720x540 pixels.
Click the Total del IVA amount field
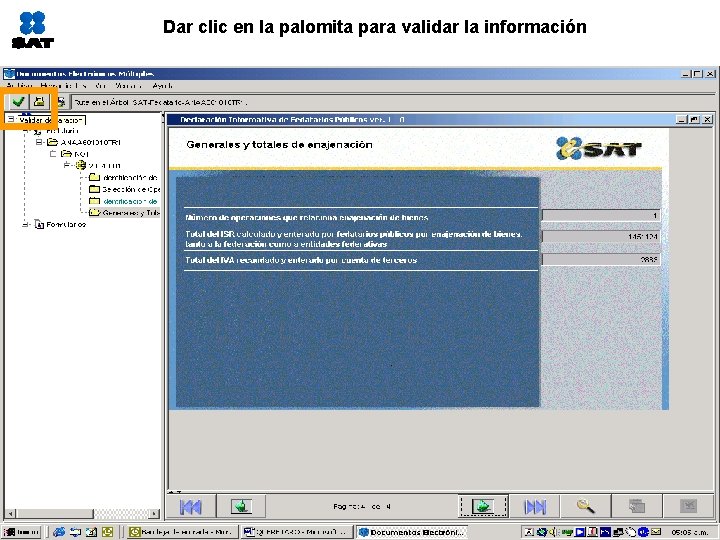(601, 259)
